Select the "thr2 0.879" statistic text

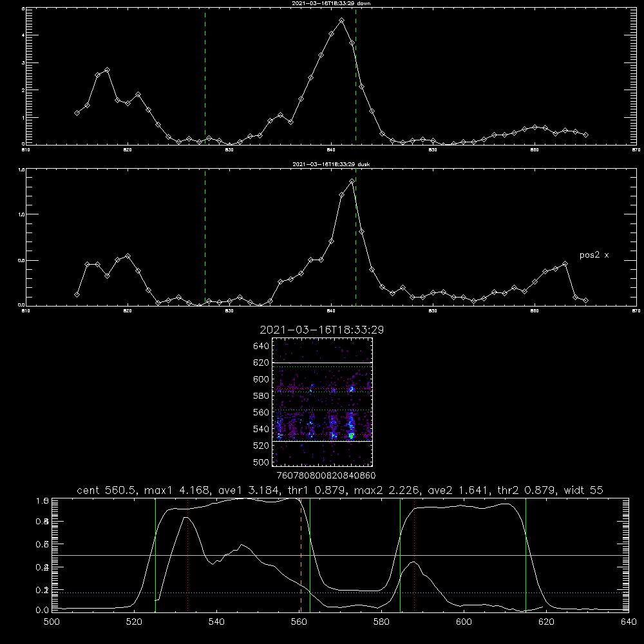click(527, 490)
